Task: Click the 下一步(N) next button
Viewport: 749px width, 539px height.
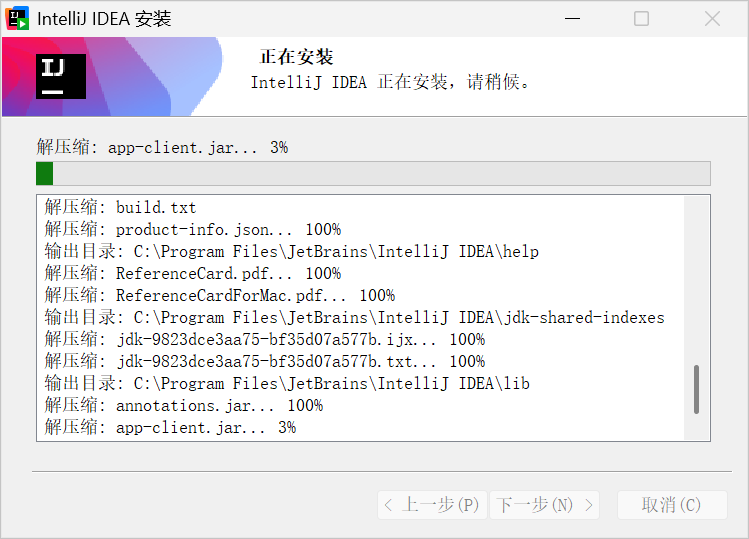Action: tap(545, 505)
